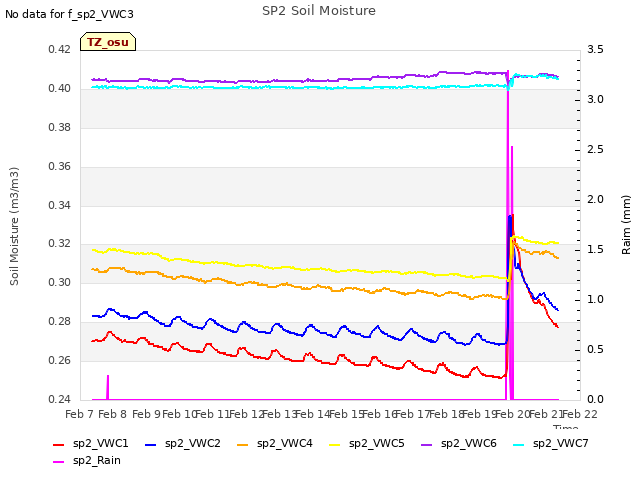This screenshot has height=480, width=640.
Task: Click the 0.30 left axis value
Action: 60,282
